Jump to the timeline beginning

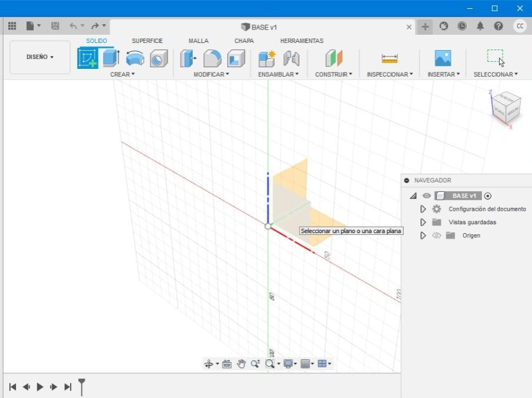click(12, 387)
